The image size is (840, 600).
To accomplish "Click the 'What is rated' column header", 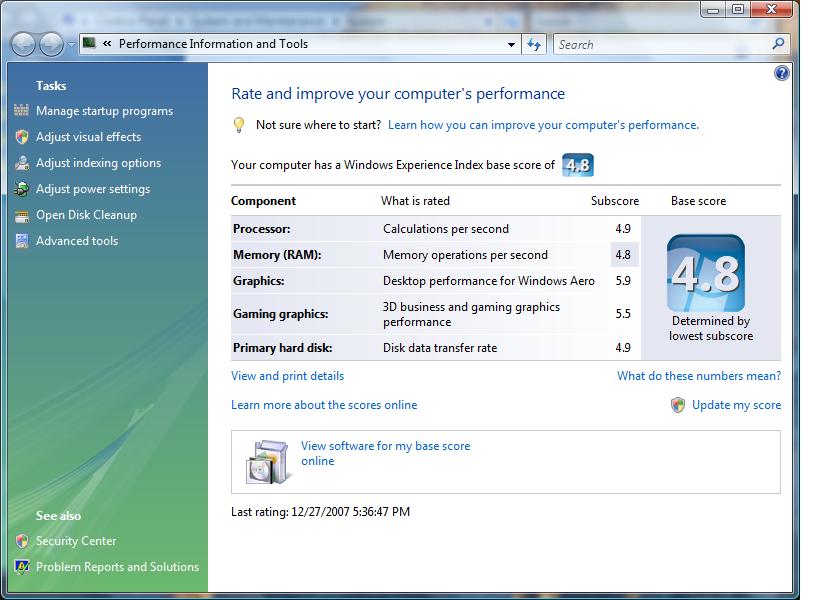I will click(x=415, y=201).
